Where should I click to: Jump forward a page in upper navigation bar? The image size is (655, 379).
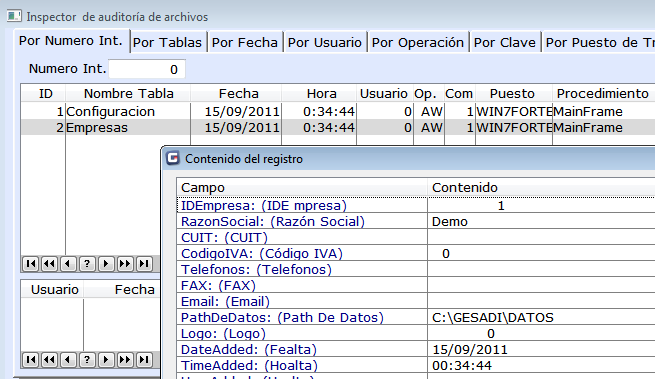125,264
